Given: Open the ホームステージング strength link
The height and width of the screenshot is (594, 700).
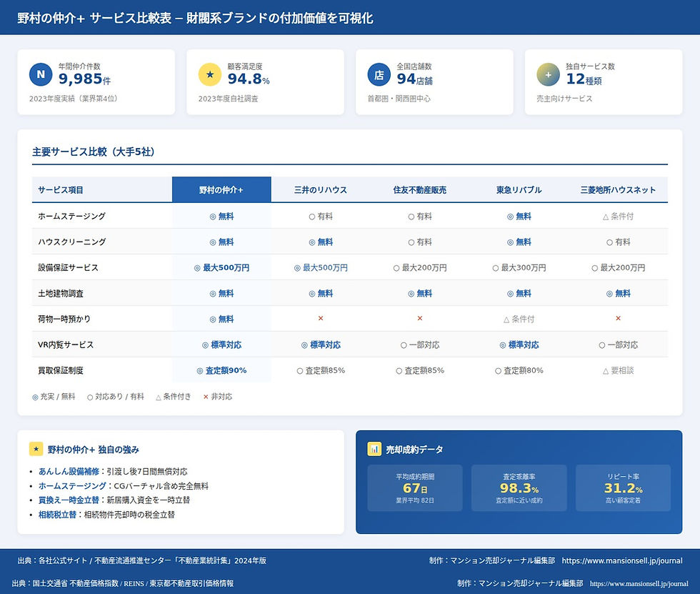Looking at the screenshot, I should click(x=72, y=485).
